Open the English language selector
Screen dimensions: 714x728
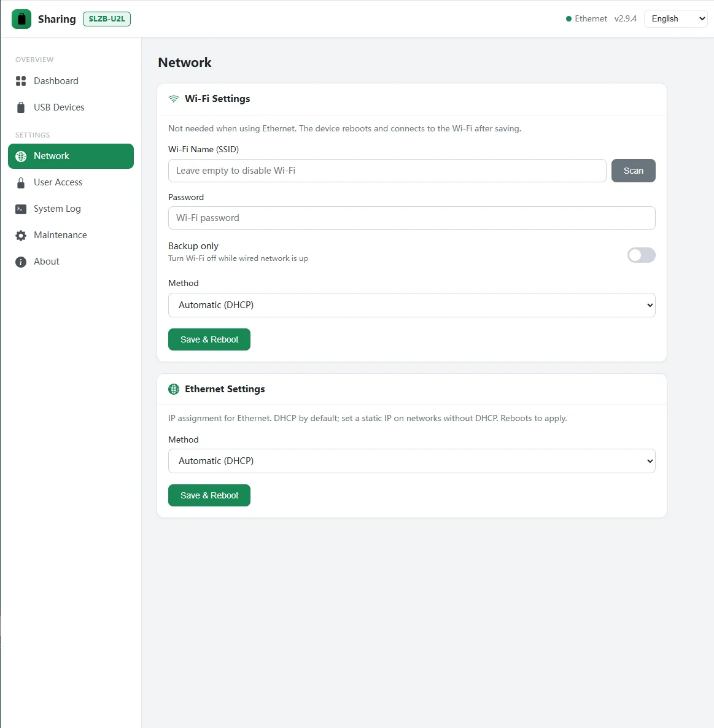pos(675,19)
